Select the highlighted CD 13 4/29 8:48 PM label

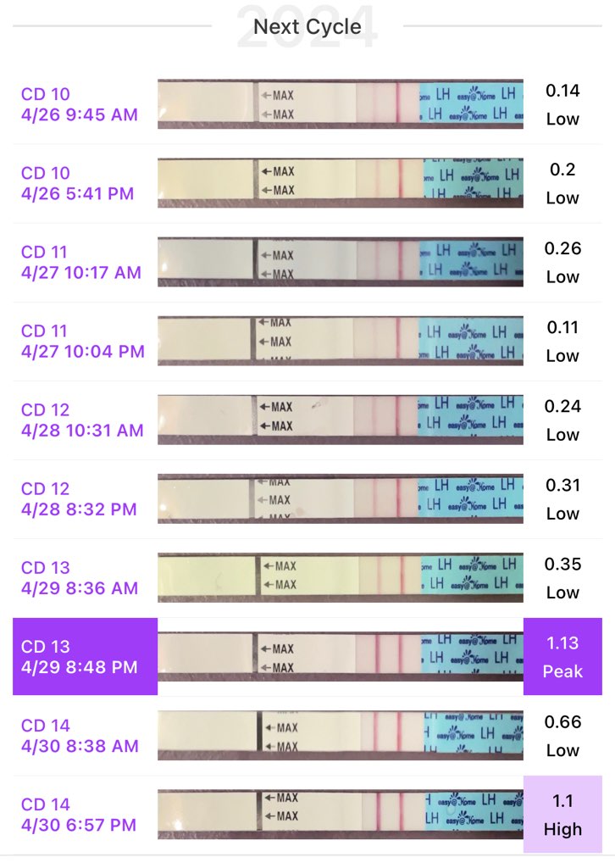pos(85,657)
